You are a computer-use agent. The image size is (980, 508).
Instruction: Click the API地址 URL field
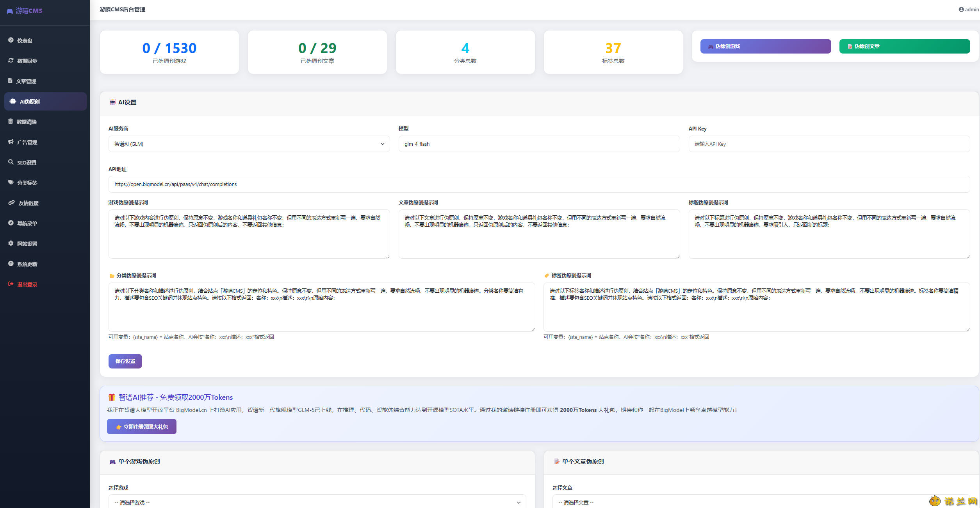(x=539, y=184)
